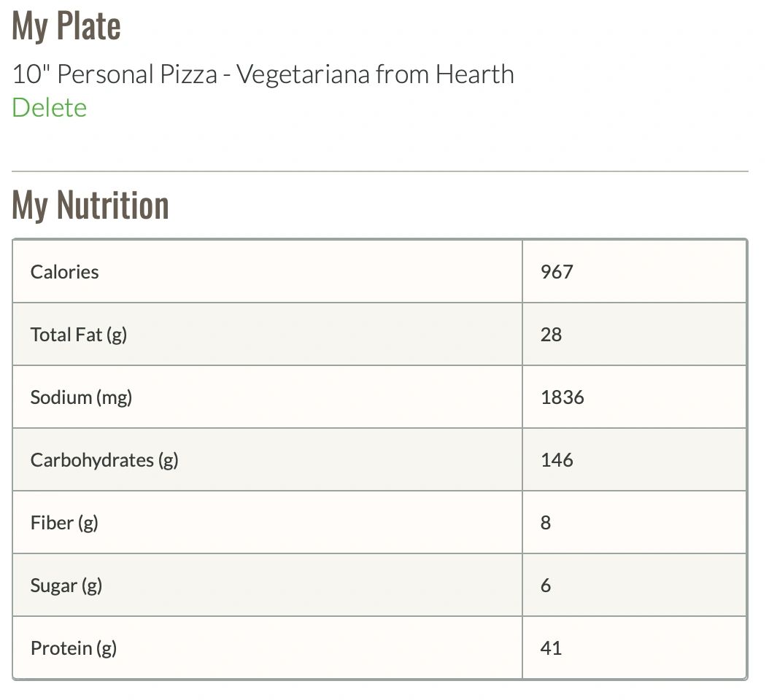769x700 pixels.
Task: Select the Carbohydrates (g) label
Action: pyautogui.click(x=104, y=460)
